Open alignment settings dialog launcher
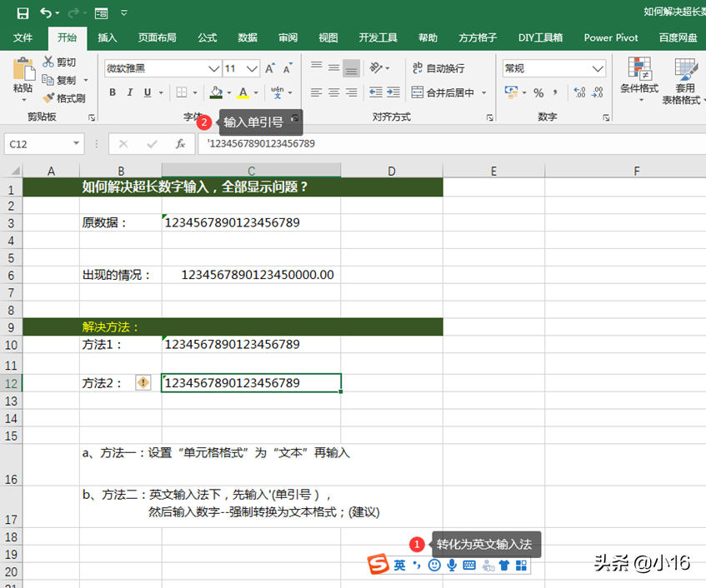 489,118
